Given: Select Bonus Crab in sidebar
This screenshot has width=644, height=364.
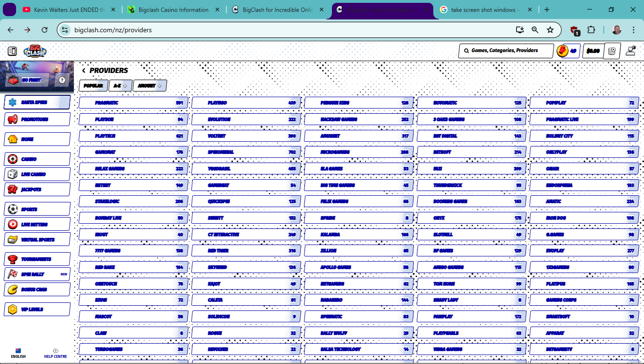Looking at the screenshot, I should coord(37,290).
